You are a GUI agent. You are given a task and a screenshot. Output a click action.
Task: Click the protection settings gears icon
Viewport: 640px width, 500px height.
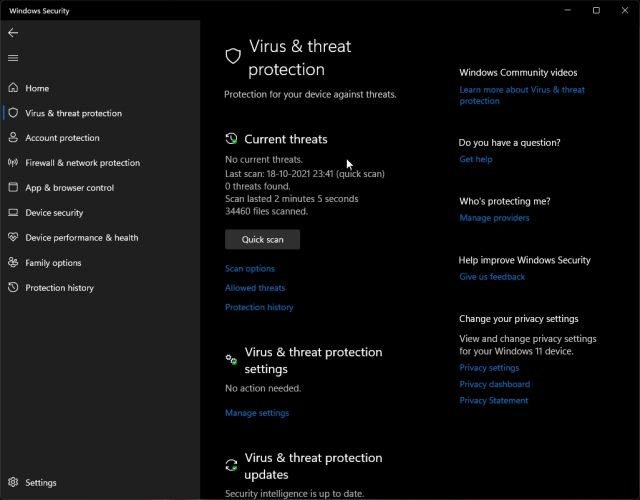pos(231,360)
